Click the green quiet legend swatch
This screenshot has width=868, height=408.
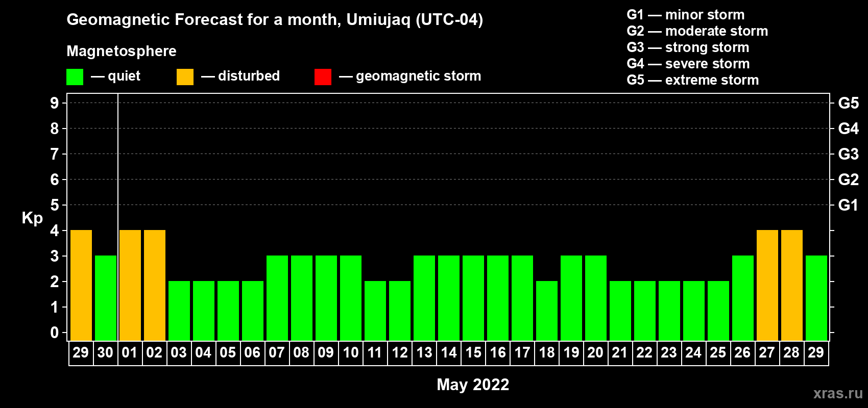(75, 77)
